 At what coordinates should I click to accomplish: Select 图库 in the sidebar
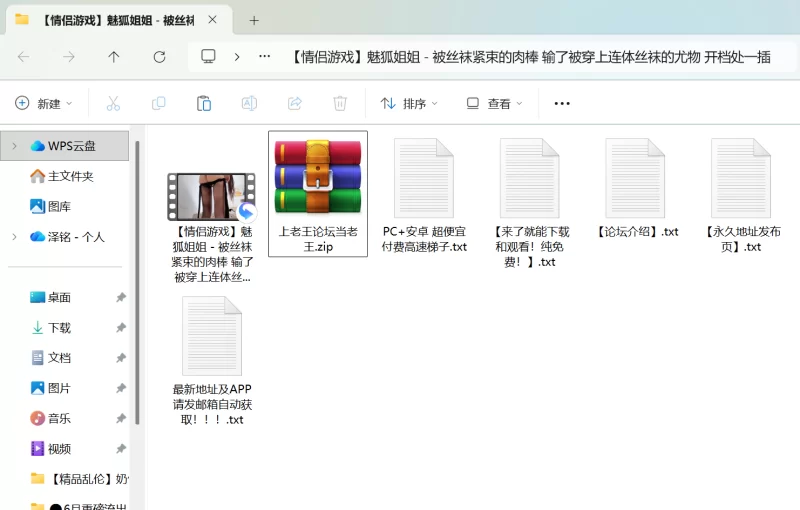59,207
